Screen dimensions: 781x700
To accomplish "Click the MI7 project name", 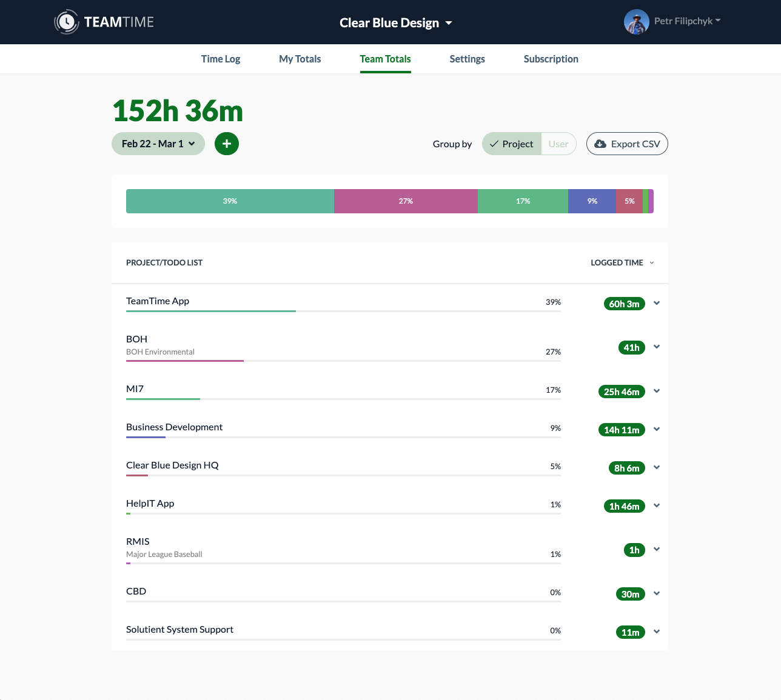I will coord(135,389).
